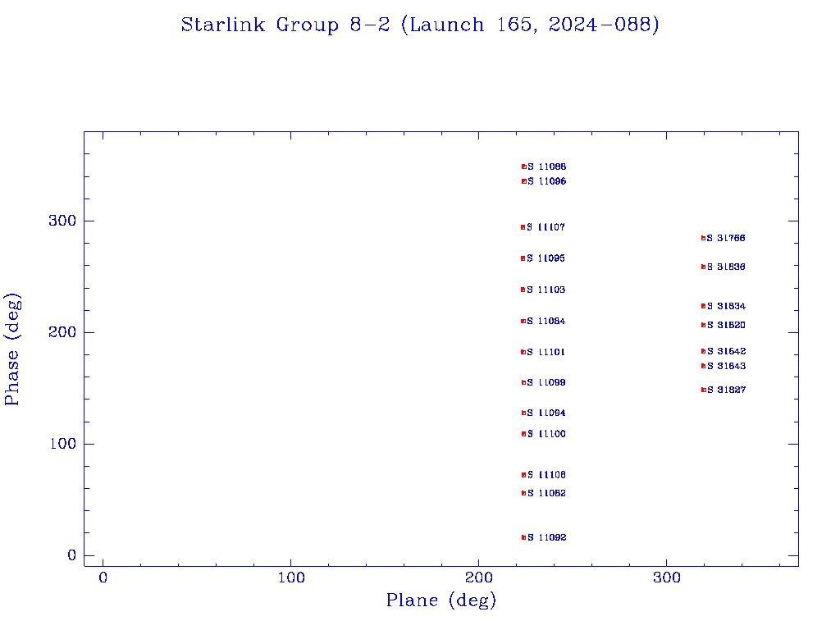Click the 200 tick label on Plane axis
This screenshot has width=840, height=630.
click(478, 577)
